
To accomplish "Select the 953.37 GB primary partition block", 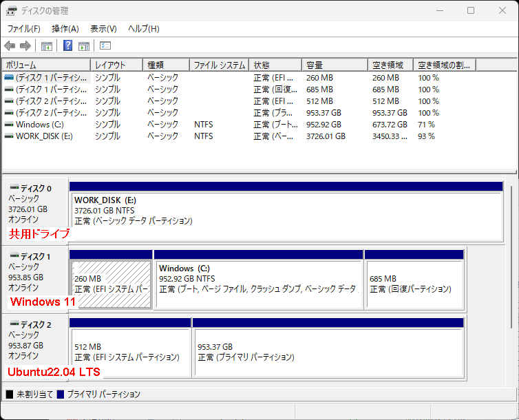I will click(x=328, y=351).
